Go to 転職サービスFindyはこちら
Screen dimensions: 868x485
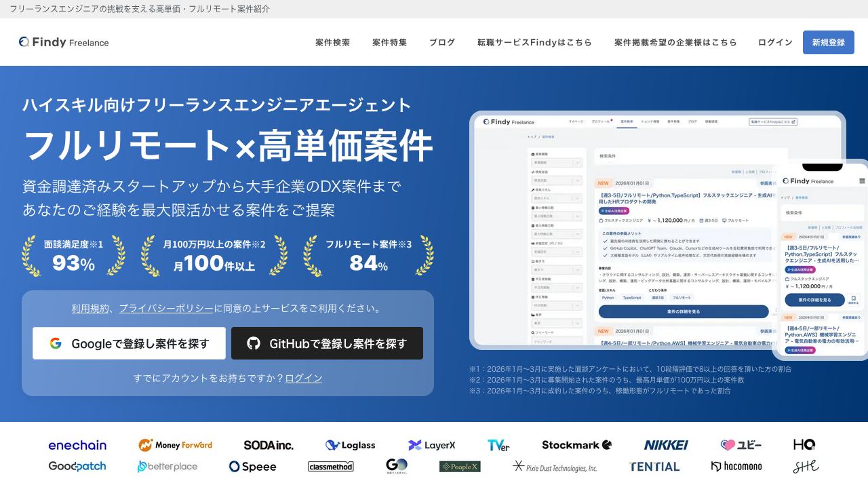534,42
